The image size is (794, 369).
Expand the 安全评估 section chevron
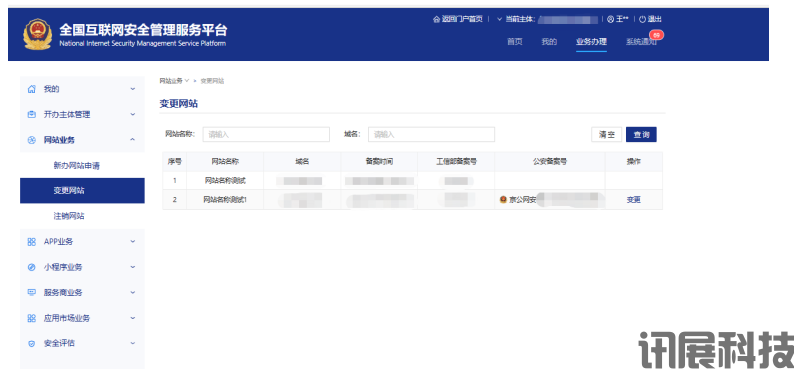[133, 343]
